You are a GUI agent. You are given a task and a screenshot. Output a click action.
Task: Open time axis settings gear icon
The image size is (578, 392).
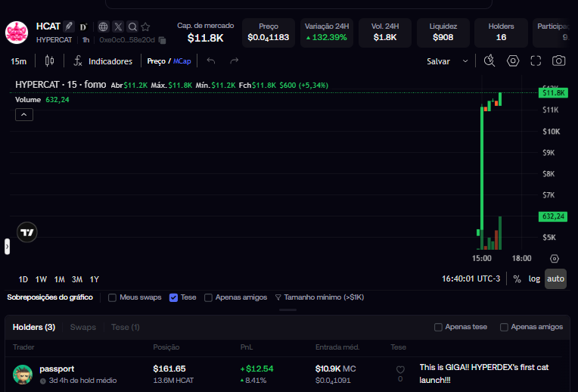click(555, 259)
